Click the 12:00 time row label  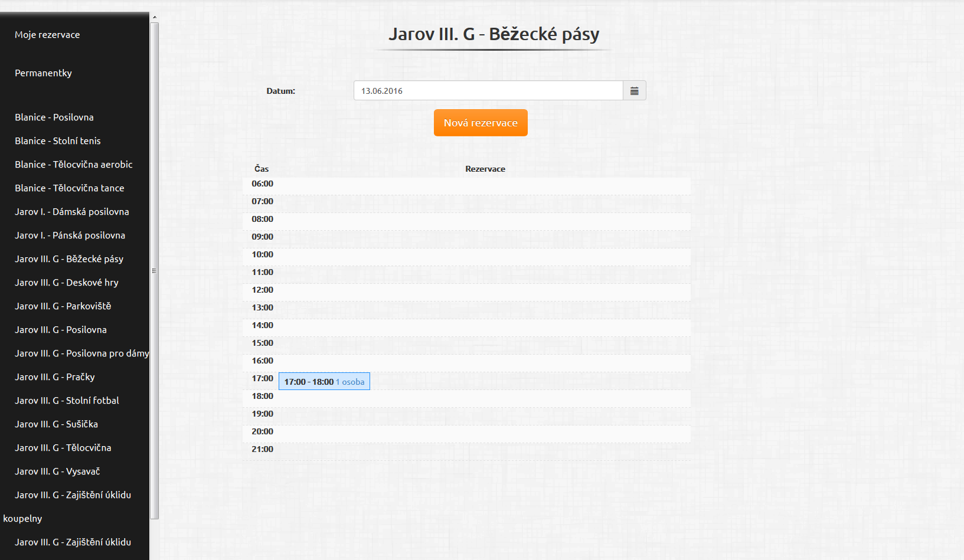pyautogui.click(x=263, y=290)
